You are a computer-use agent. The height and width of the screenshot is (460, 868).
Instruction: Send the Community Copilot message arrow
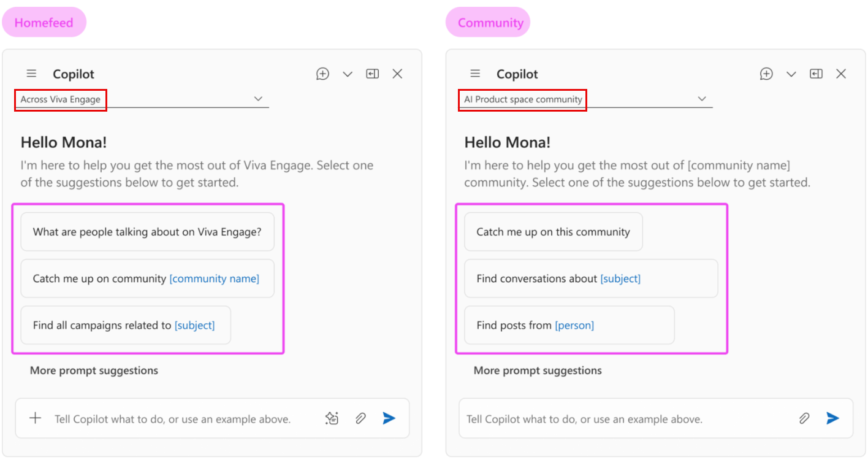coord(832,418)
